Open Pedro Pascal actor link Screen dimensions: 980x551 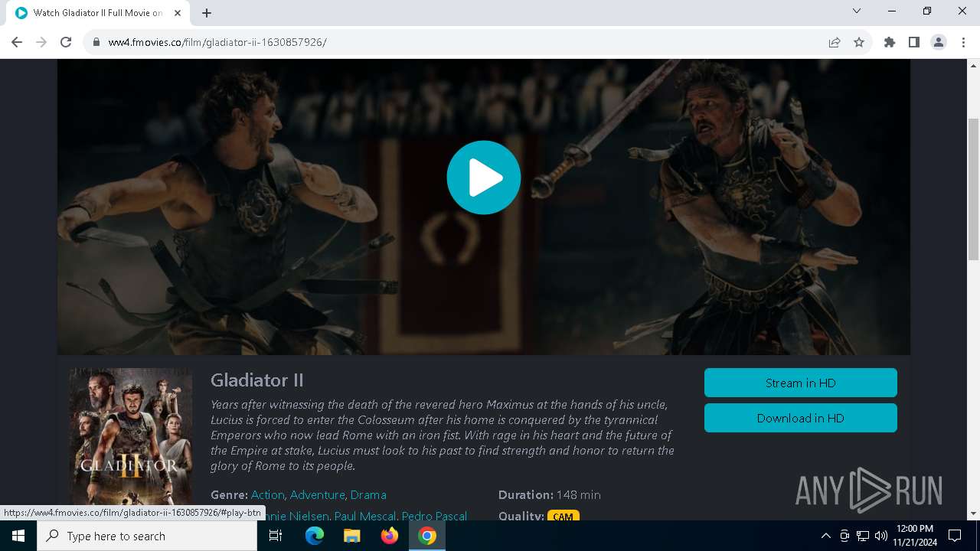click(434, 516)
